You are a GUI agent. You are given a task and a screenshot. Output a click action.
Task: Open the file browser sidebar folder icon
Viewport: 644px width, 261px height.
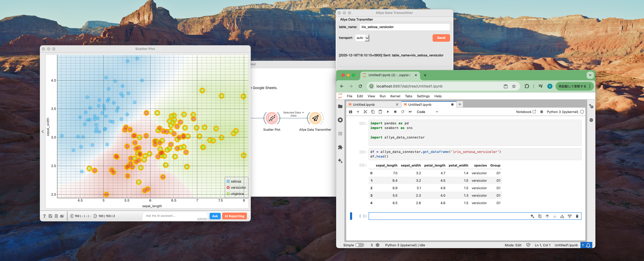[340, 106]
